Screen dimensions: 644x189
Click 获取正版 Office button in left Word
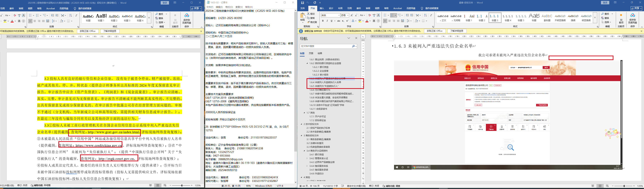[87, 31]
